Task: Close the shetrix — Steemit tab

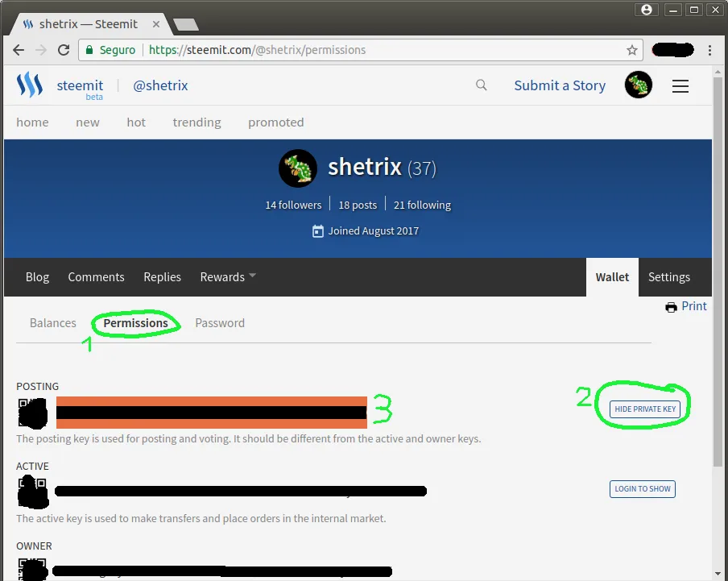Action: [156, 24]
